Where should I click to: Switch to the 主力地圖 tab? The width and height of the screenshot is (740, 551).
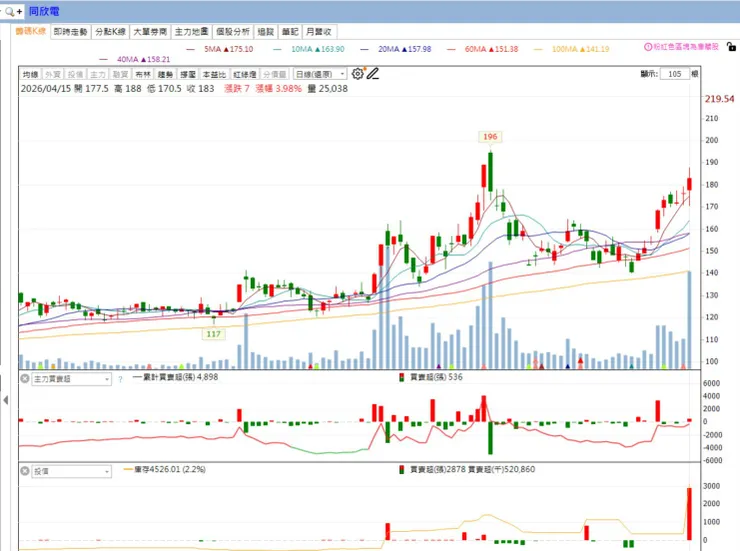pyautogui.click(x=191, y=32)
